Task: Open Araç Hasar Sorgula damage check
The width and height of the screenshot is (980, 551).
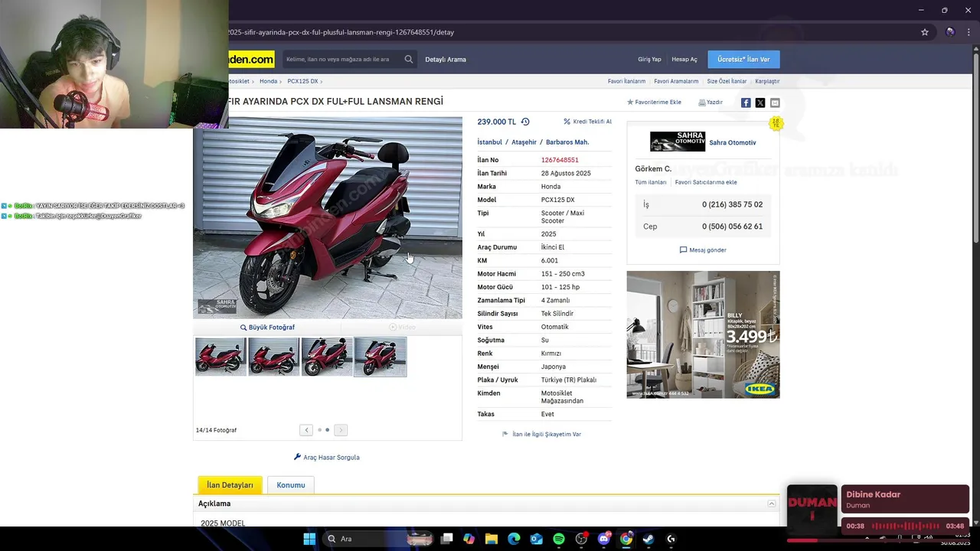Action: (x=327, y=457)
